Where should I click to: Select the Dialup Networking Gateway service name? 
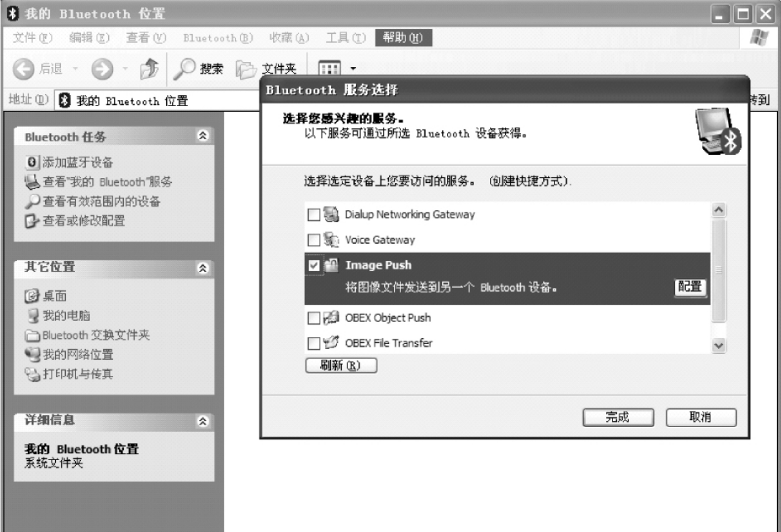[x=410, y=214]
